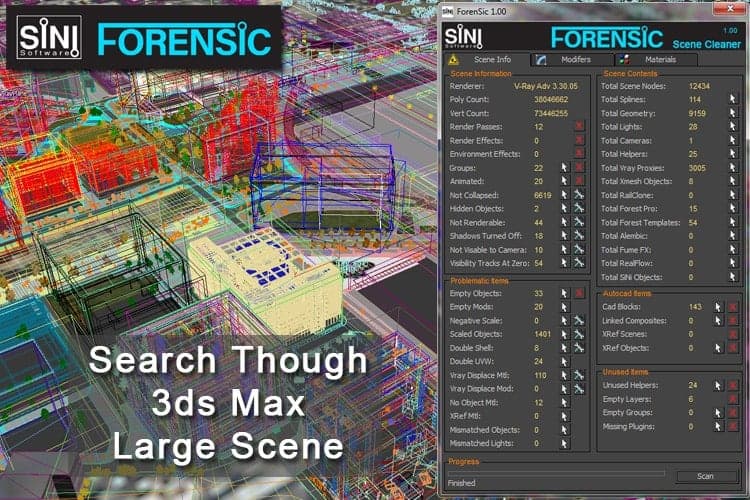
Task: Delete Empty Objects with red X
Action: [578, 292]
